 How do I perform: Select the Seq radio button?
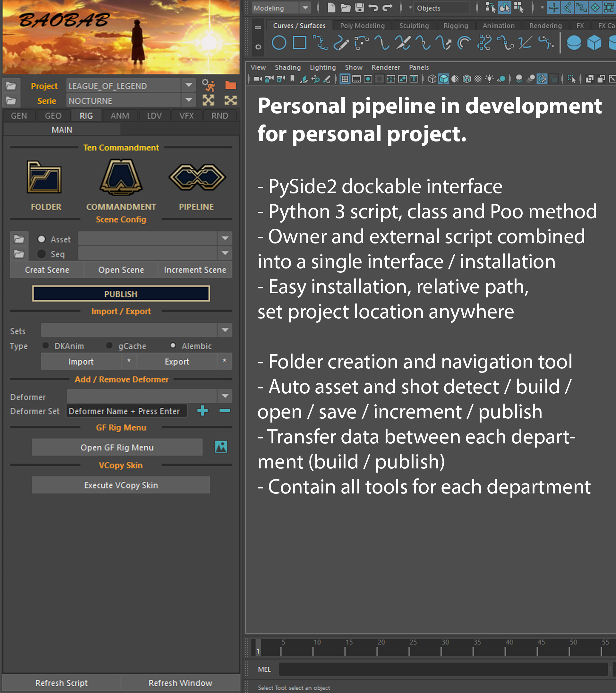pos(41,254)
